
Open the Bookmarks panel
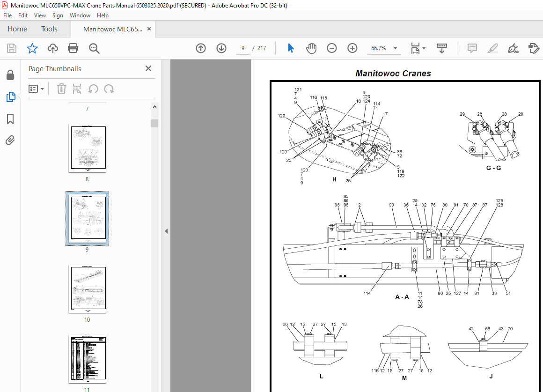[10, 119]
